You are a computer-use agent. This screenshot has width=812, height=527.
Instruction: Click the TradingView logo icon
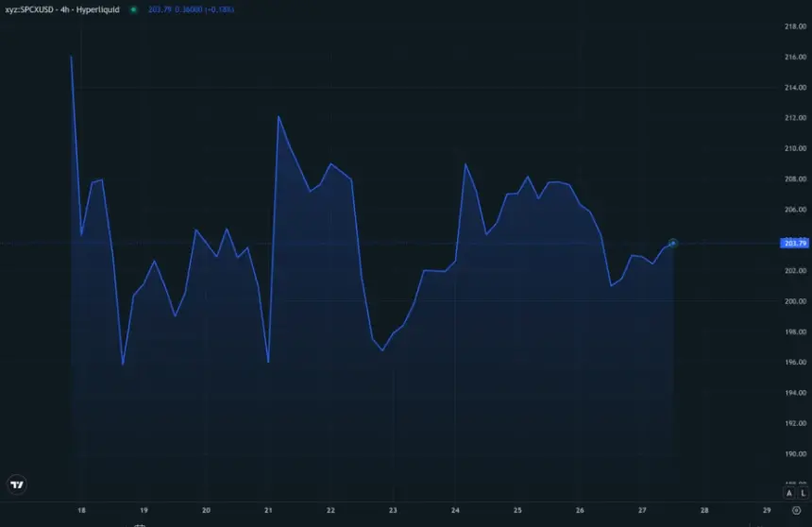[17, 485]
